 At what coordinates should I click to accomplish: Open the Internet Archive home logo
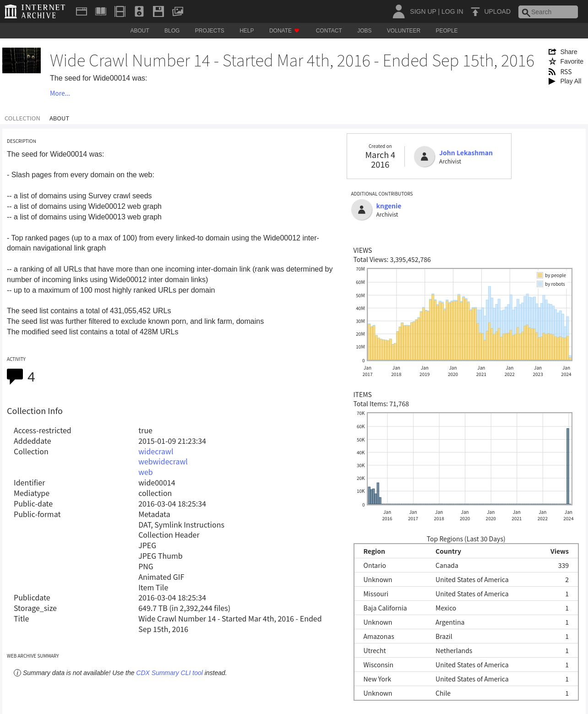[35, 11]
